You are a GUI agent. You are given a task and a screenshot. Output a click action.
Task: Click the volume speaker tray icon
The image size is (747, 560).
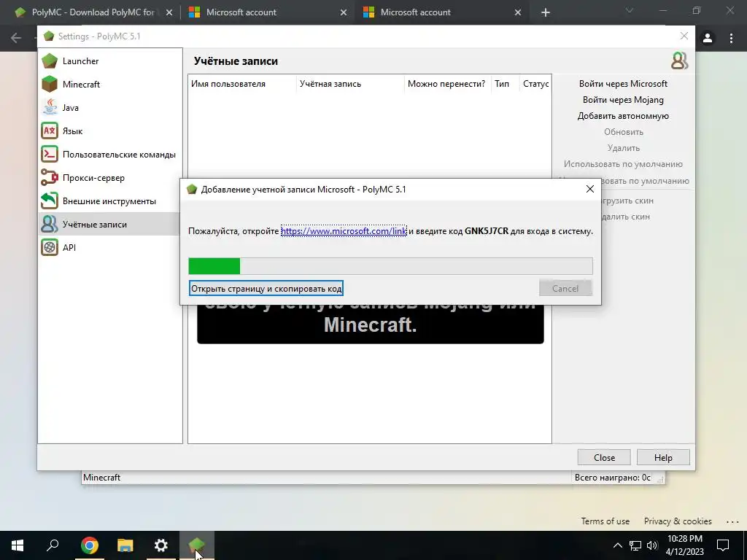(652, 545)
